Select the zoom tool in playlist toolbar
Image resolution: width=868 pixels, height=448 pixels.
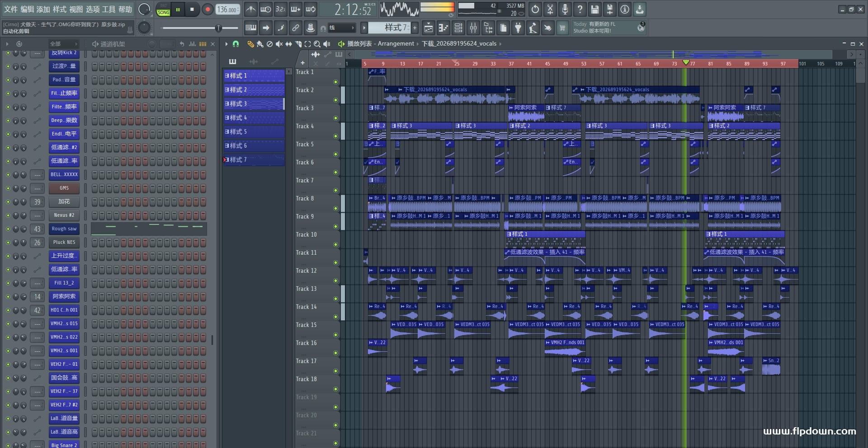(317, 44)
